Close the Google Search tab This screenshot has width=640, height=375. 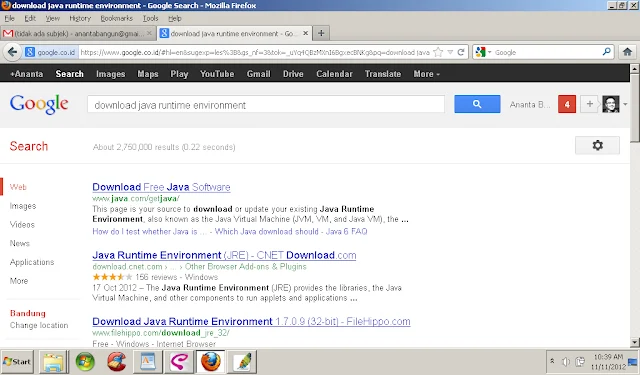tap(305, 33)
